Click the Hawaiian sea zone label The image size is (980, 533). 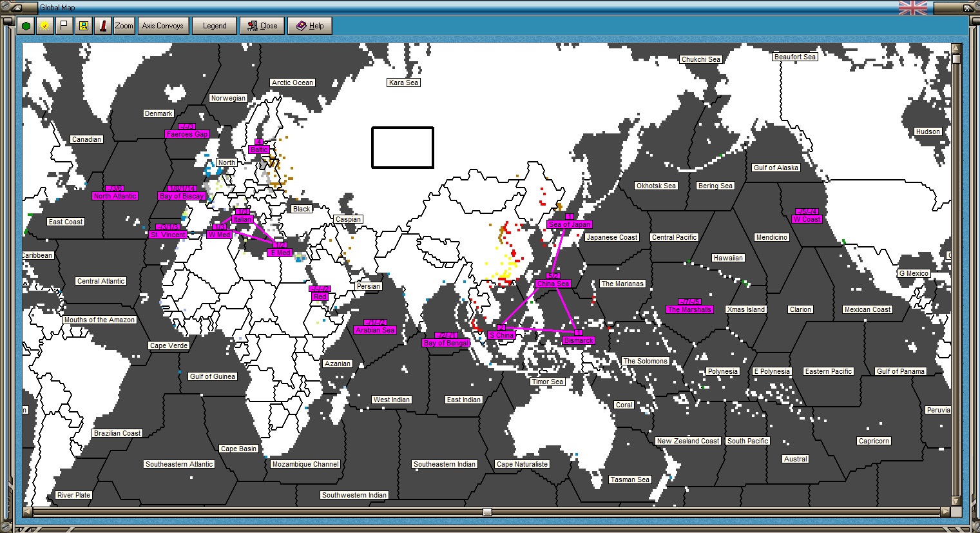point(728,258)
